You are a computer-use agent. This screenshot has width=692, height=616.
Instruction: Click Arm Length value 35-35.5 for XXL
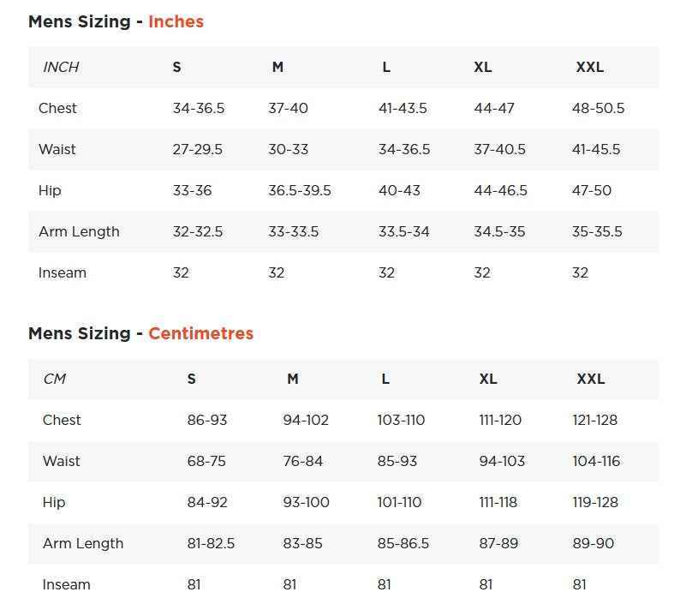tap(597, 231)
